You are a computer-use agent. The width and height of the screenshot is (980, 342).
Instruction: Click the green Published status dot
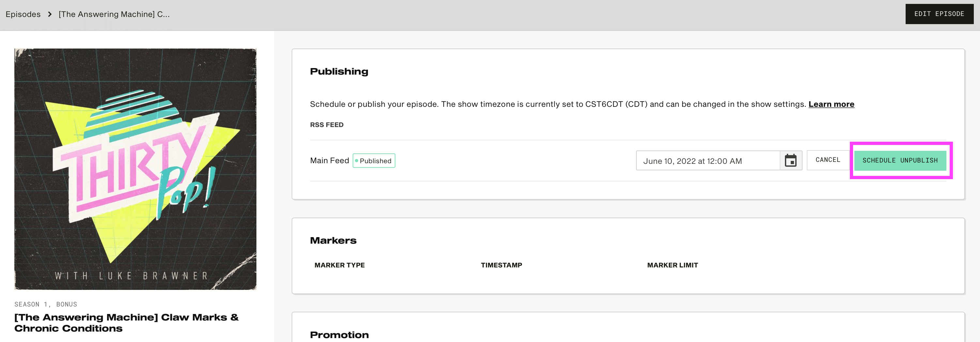(x=357, y=161)
